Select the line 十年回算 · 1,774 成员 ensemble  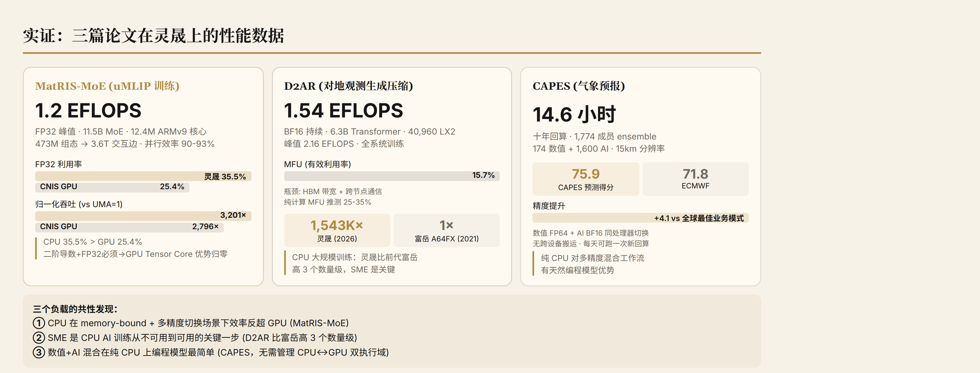point(594,136)
